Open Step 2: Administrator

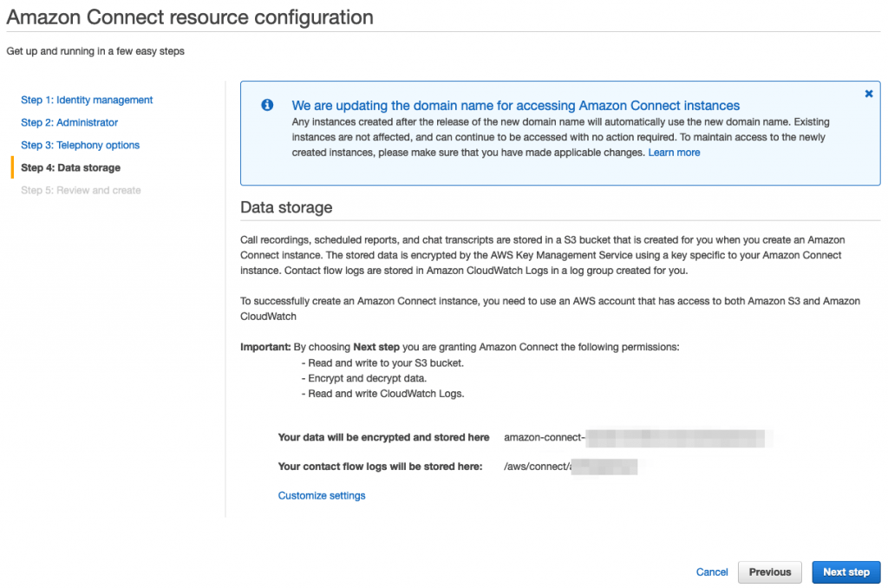pos(69,122)
